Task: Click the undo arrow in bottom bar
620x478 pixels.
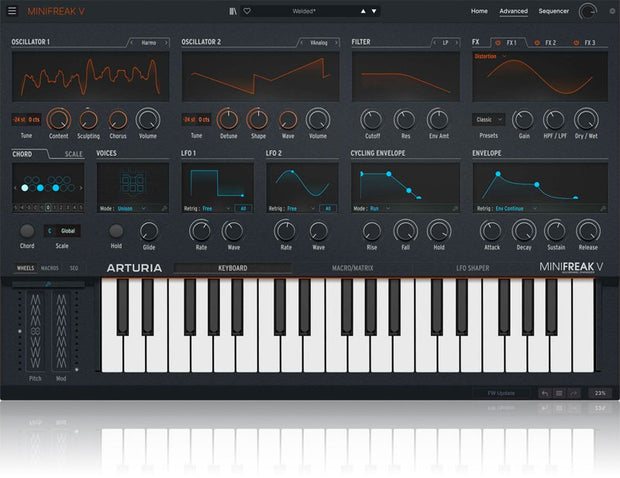Action: click(x=545, y=393)
